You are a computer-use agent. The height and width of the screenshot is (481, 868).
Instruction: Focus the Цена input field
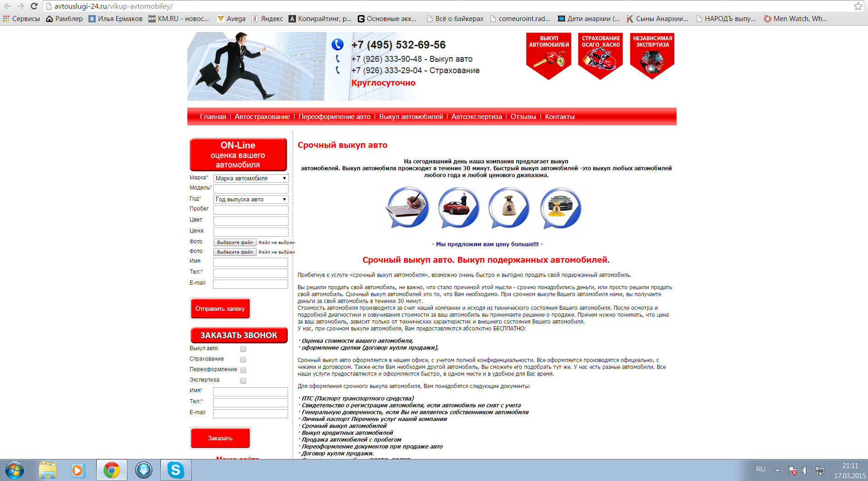coord(251,232)
